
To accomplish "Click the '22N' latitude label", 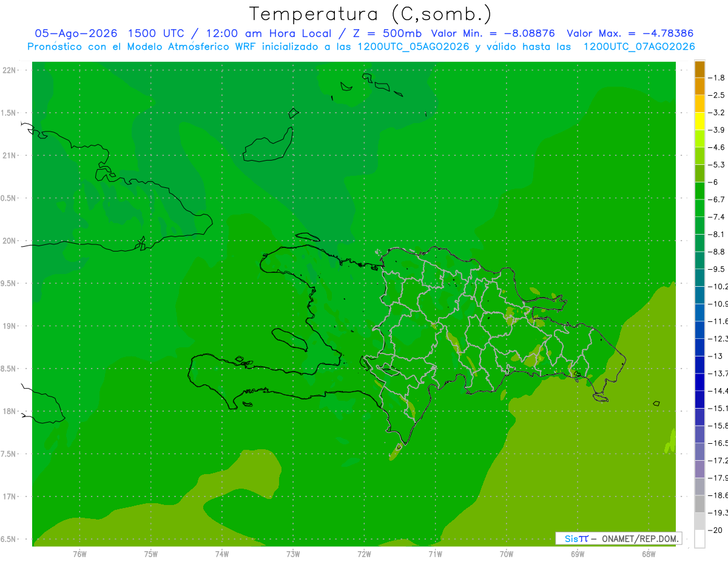I will click(x=10, y=70).
